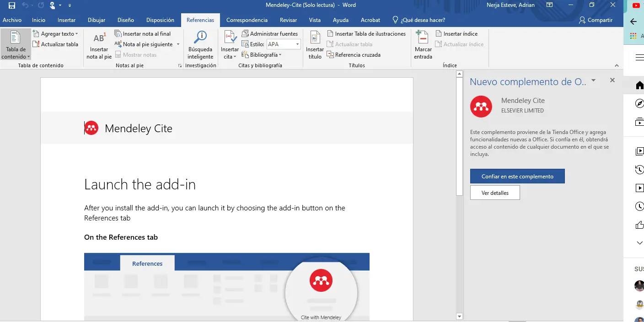Open Administrar fuentes

(x=270, y=34)
